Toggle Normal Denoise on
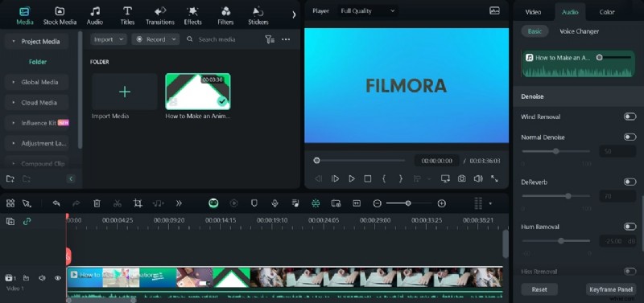This screenshot has height=303, width=644. click(630, 137)
